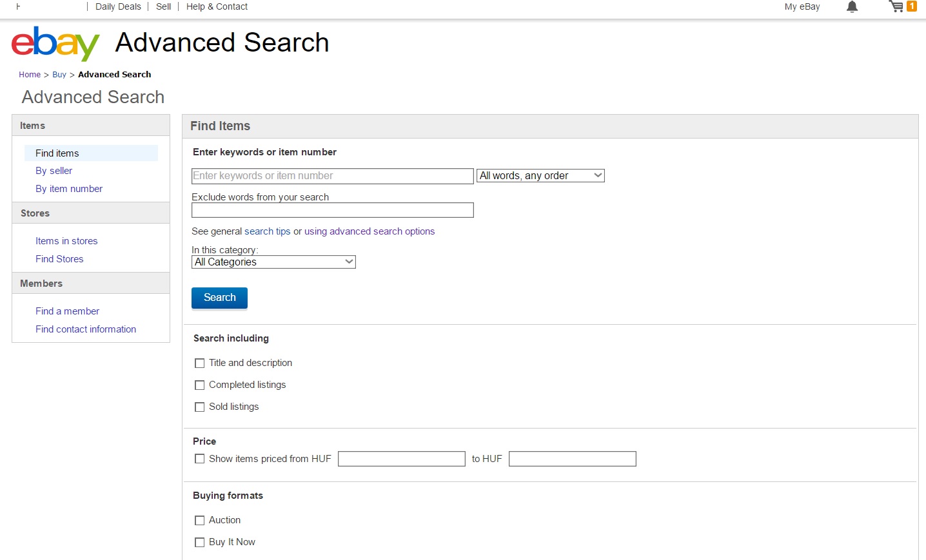
Task: Click the blue Search button
Action: click(219, 298)
